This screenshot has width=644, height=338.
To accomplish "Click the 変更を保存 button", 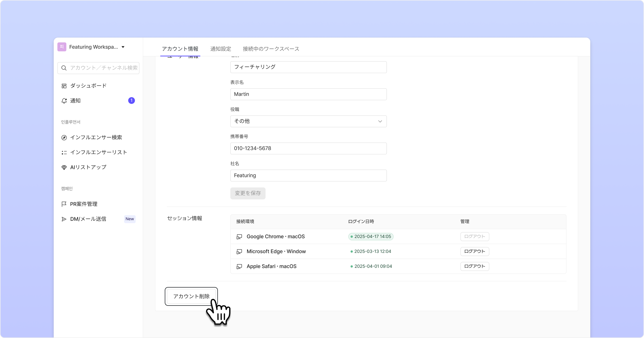I will point(248,193).
